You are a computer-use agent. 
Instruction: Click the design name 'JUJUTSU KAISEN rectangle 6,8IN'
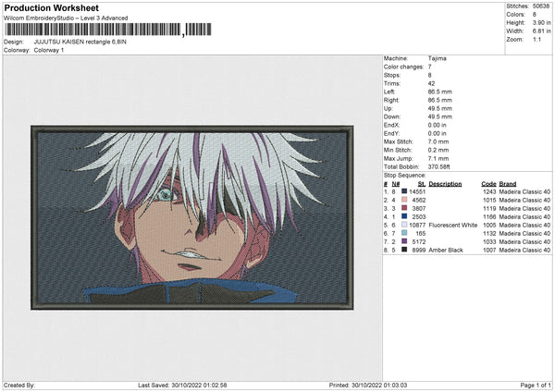pyautogui.click(x=80, y=42)
